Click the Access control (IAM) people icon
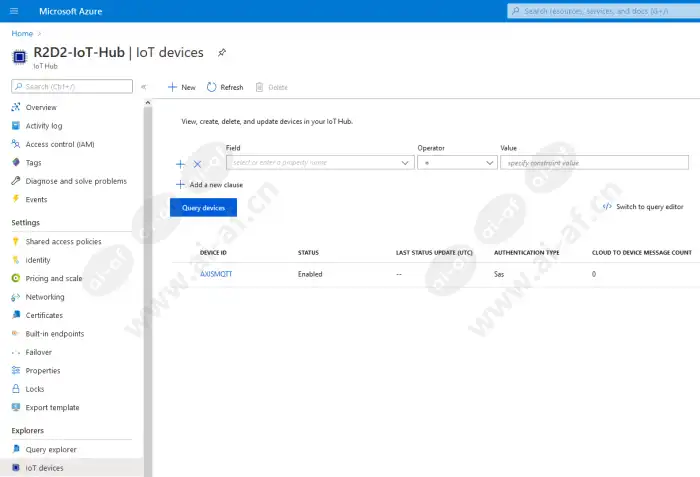The height and width of the screenshot is (477, 700). (16, 144)
